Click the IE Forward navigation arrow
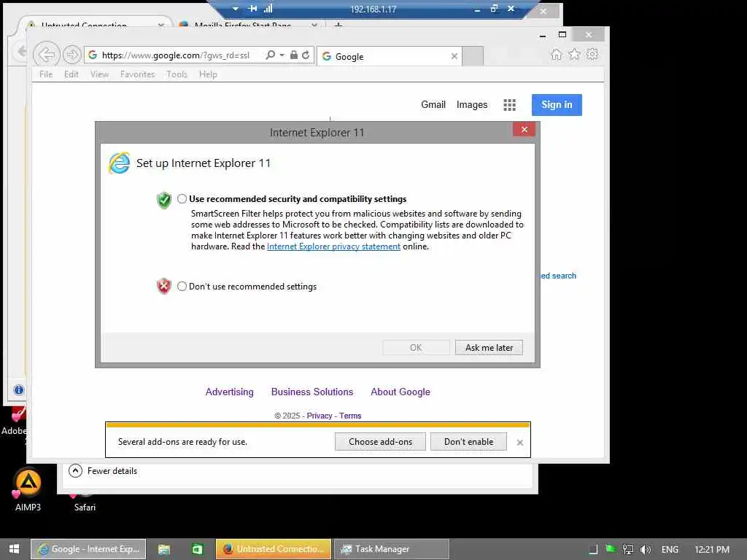The height and width of the screenshot is (560, 747). pos(72,55)
